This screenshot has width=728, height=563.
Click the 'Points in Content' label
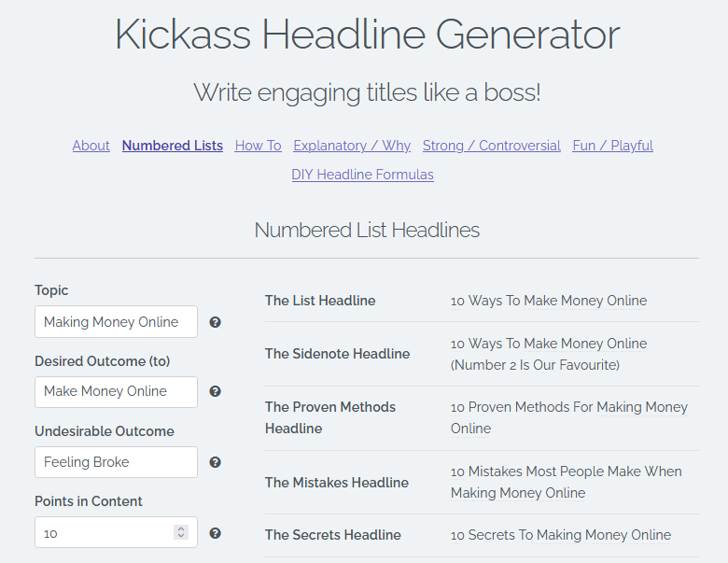point(89,501)
